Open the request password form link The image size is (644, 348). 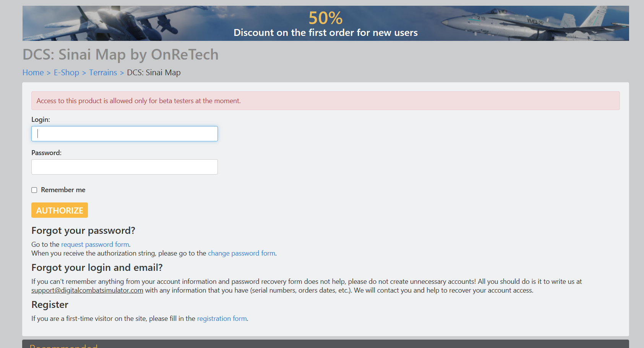pyautogui.click(x=95, y=244)
